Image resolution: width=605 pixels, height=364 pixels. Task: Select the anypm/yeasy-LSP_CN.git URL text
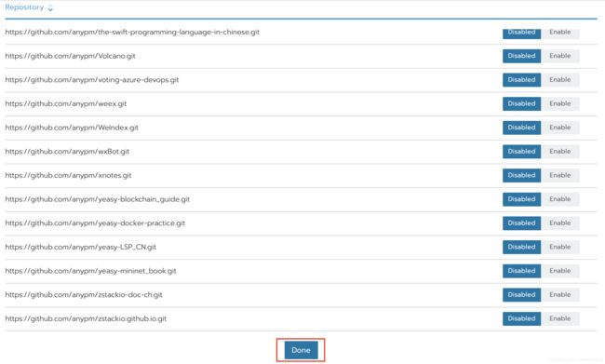coord(81,248)
